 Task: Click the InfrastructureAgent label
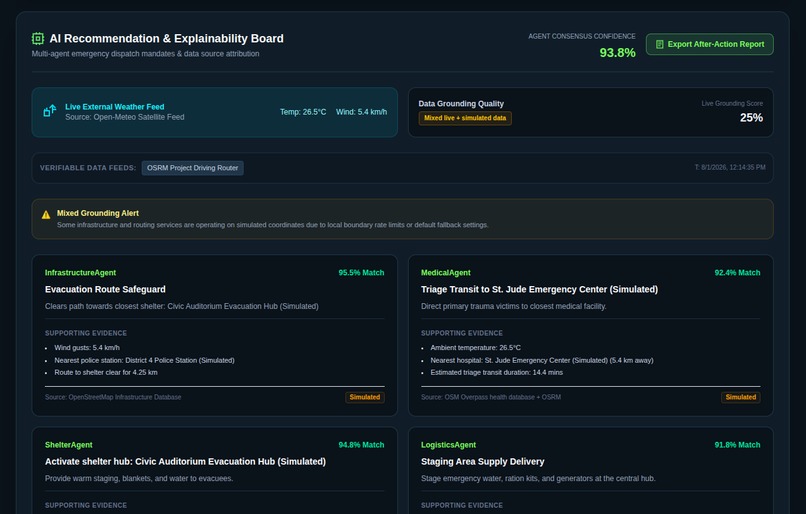(80, 273)
